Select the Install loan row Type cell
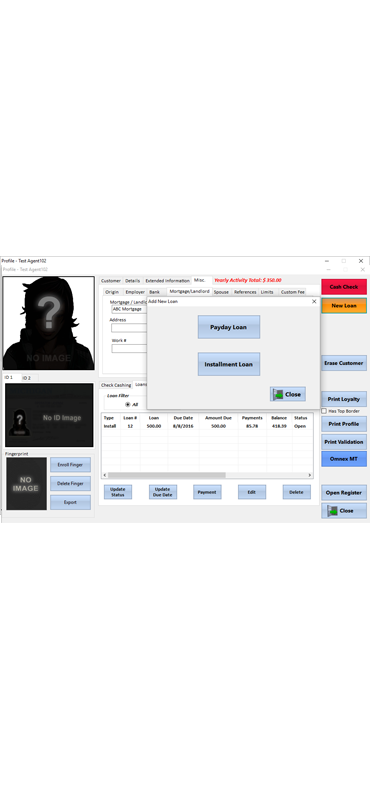This screenshot has height=789, width=370. 110,426
